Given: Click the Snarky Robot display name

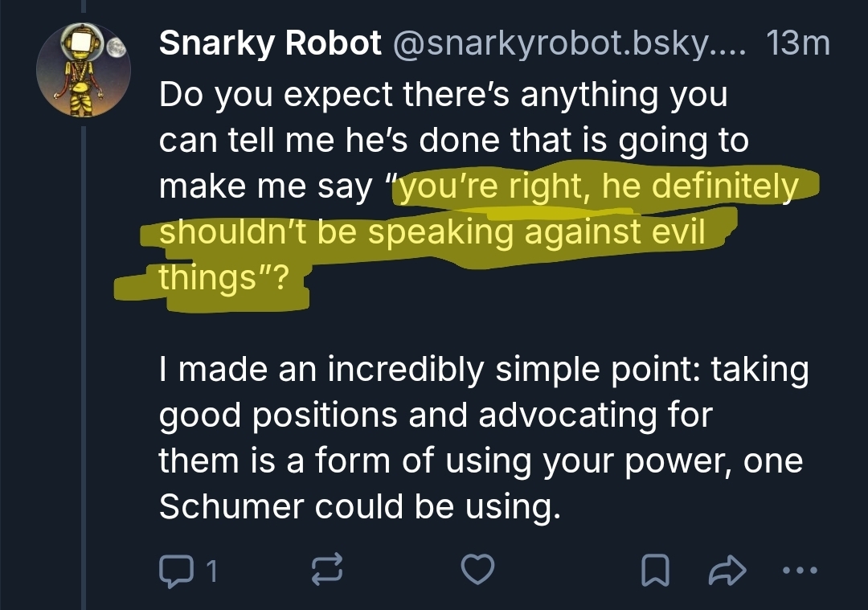Looking at the screenshot, I should [x=270, y=43].
